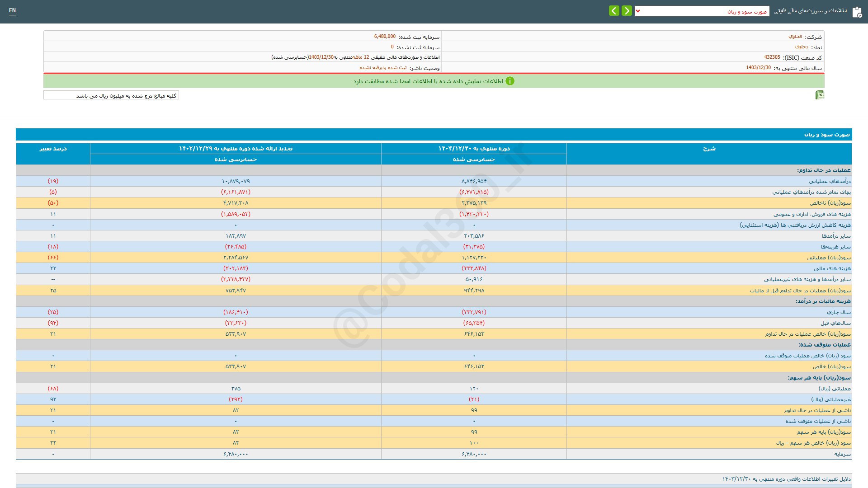Open the صورت سود و زیان dropdown
This screenshot has height=488, width=868.
pos(702,11)
